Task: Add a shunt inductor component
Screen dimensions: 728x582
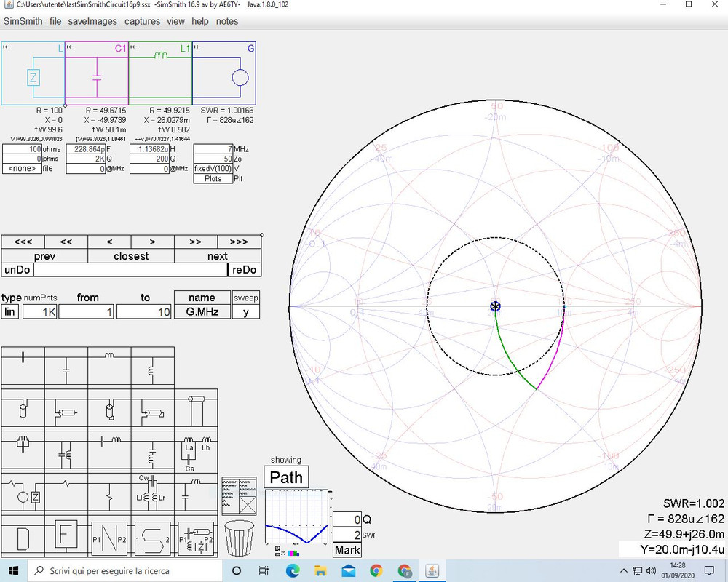Action: click(153, 366)
